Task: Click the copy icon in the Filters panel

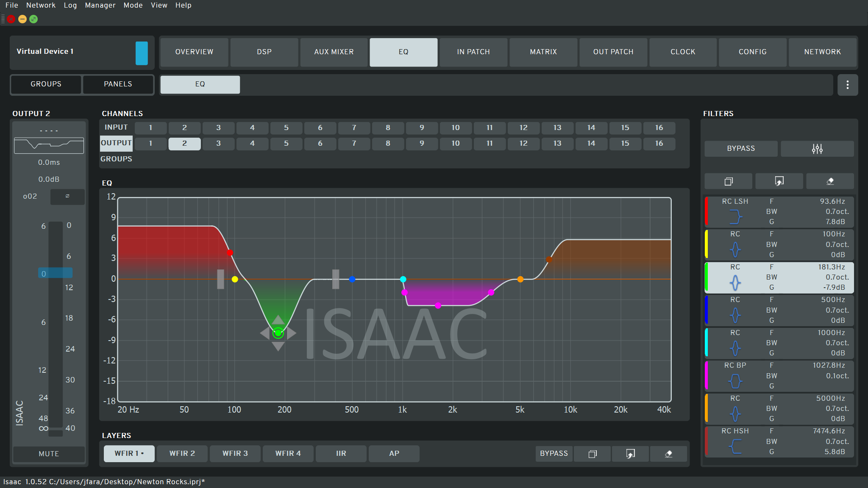Action: tap(728, 181)
